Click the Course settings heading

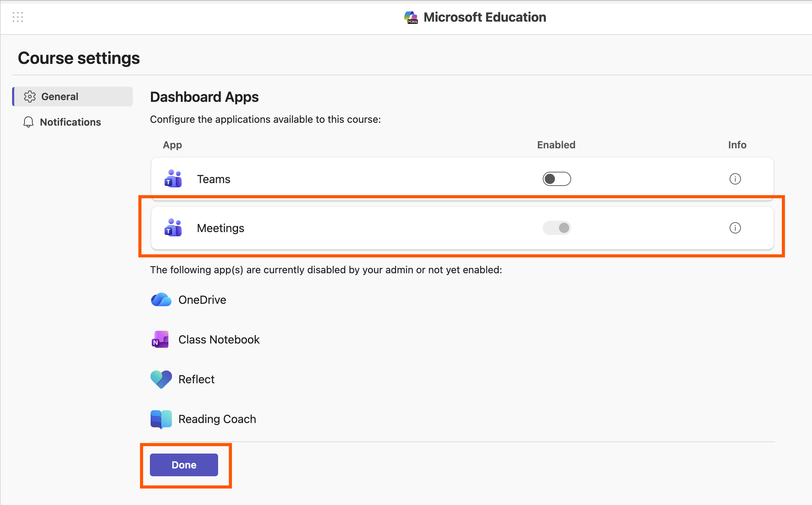coord(79,58)
